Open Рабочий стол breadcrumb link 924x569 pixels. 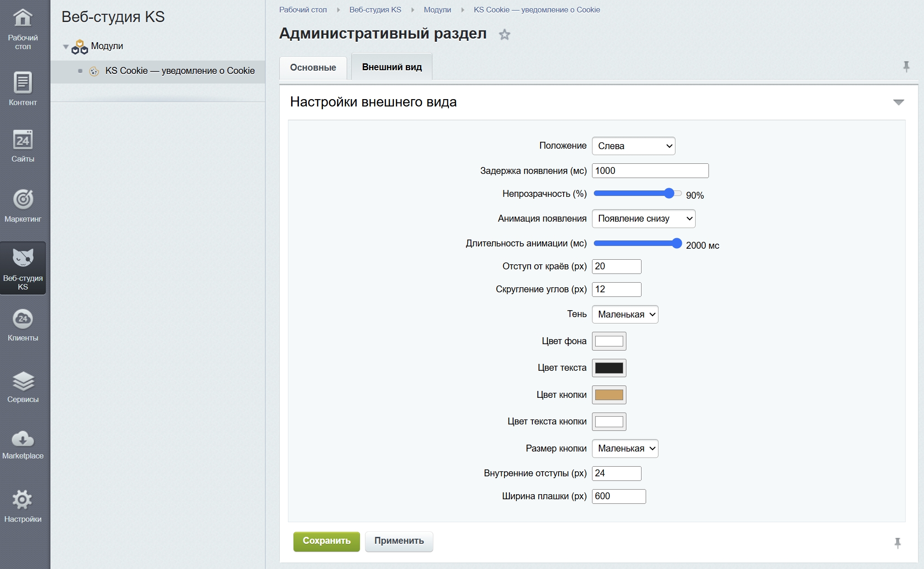click(303, 10)
